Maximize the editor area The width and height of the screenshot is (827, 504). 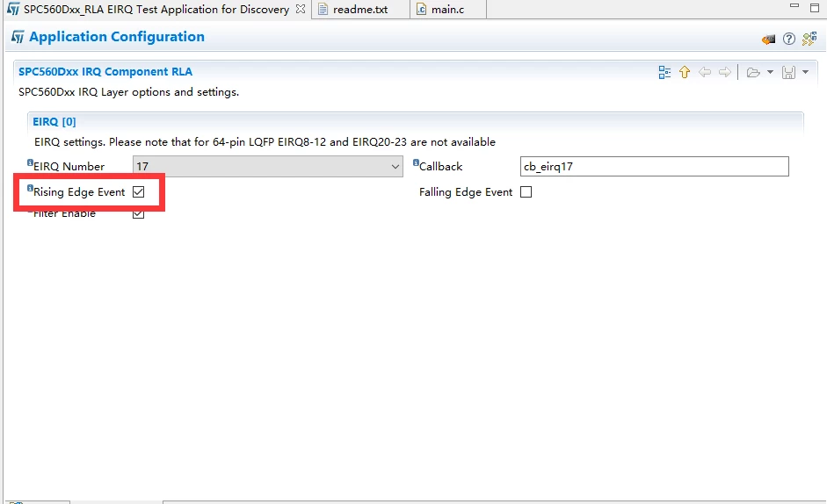(x=815, y=8)
